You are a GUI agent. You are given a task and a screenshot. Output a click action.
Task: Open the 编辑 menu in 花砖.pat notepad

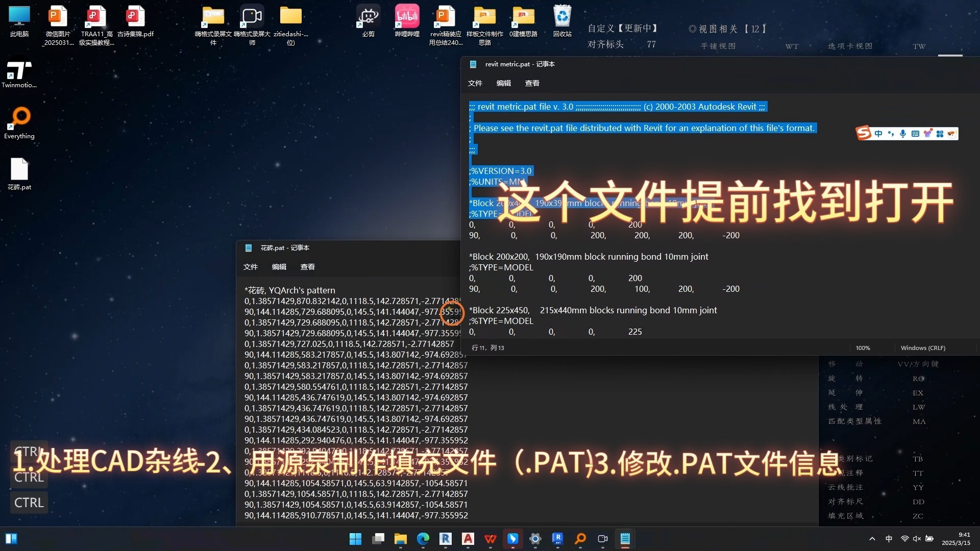point(279,267)
